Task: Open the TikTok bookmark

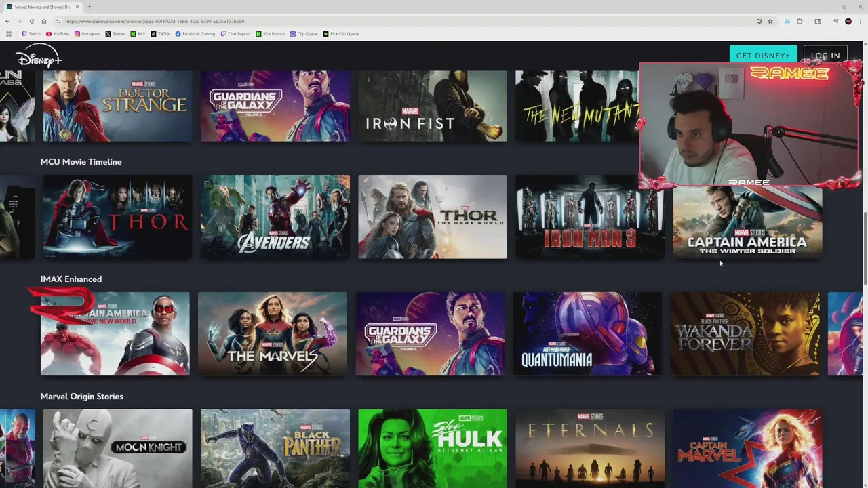Action: click(x=160, y=34)
